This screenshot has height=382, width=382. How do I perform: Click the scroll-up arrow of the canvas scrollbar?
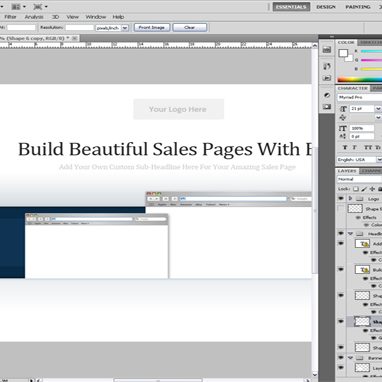(x=315, y=45)
